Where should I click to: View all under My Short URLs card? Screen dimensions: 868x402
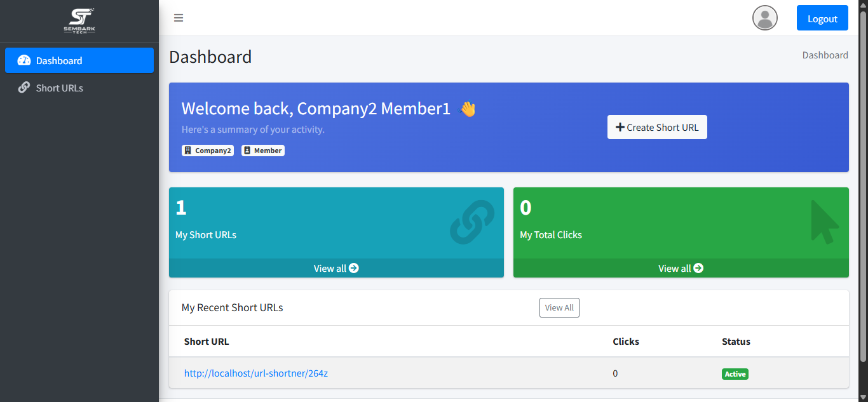coord(336,268)
